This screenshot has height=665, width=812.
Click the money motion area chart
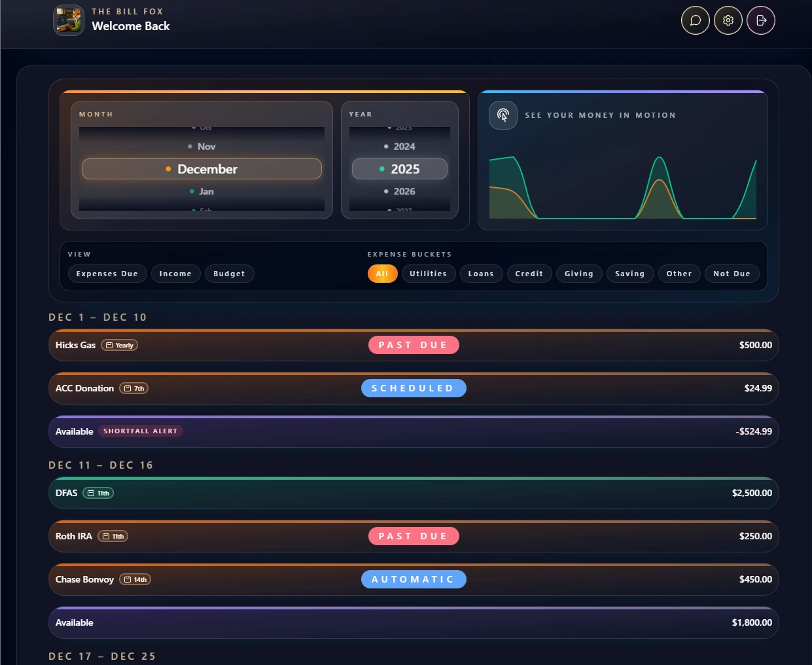tap(622, 190)
